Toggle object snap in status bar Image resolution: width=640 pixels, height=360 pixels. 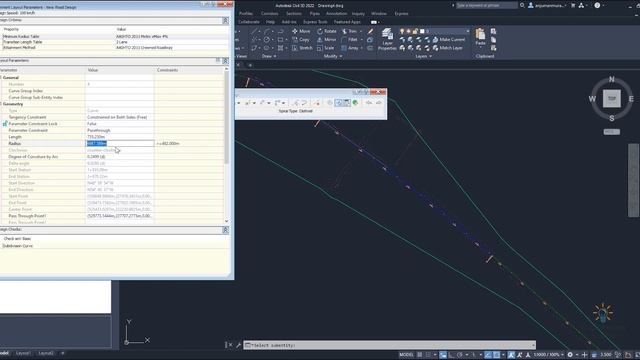click(x=496, y=355)
